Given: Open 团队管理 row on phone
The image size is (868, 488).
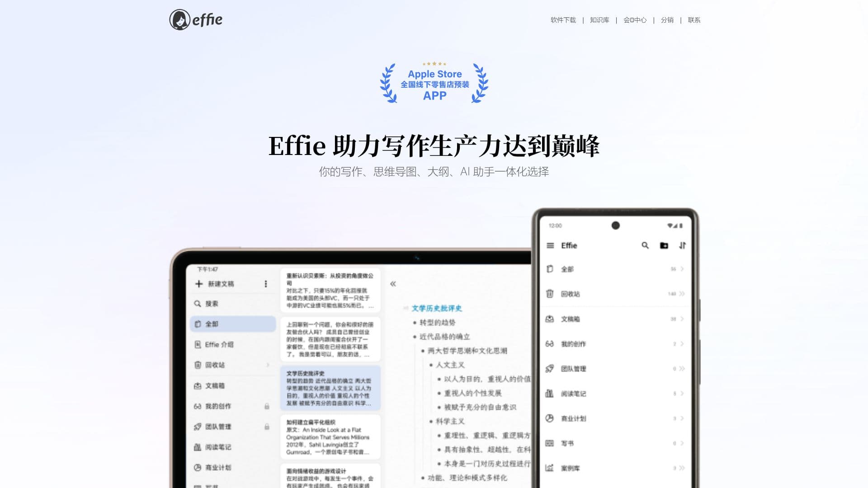Looking at the screenshot, I should pos(615,369).
